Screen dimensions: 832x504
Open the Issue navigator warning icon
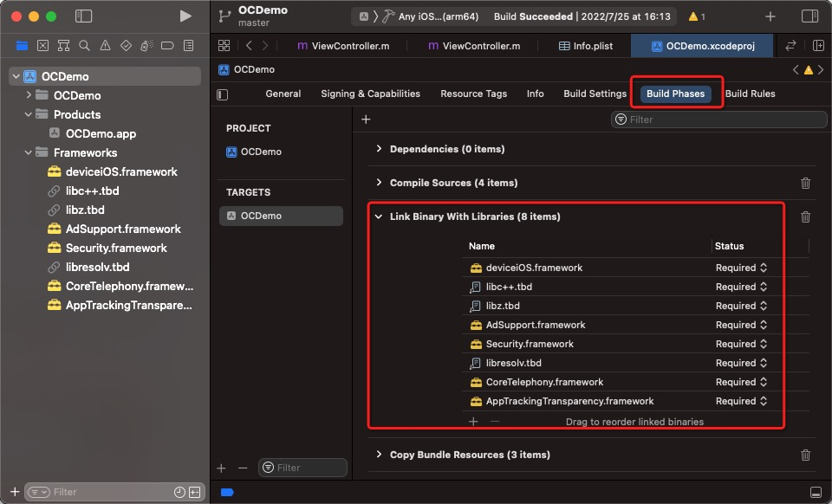[105, 45]
